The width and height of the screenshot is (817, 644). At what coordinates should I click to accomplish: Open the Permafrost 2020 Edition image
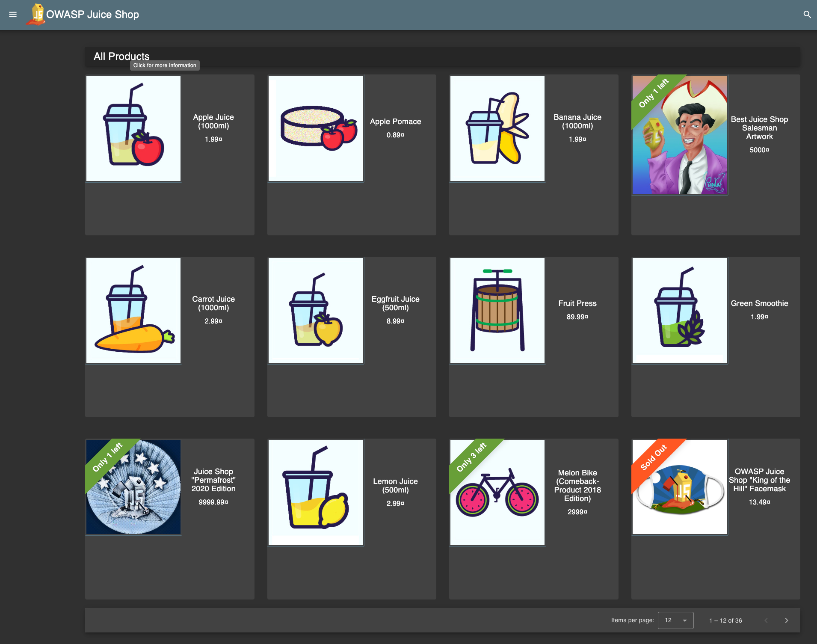(133, 487)
